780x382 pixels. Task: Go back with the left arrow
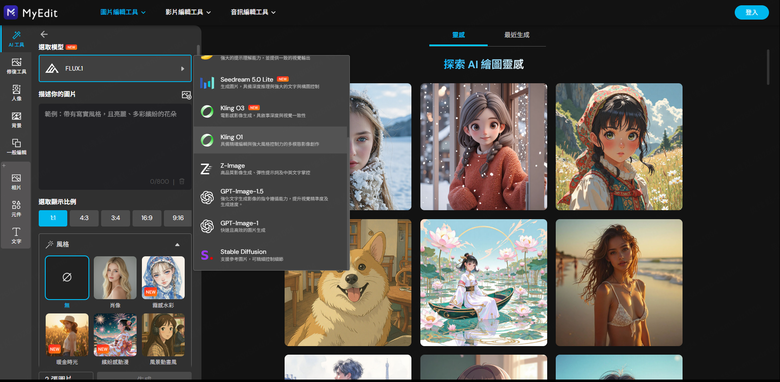[x=44, y=34]
